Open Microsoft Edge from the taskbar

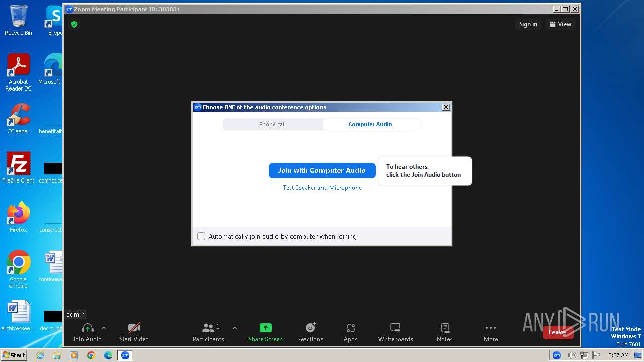click(108, 355)
